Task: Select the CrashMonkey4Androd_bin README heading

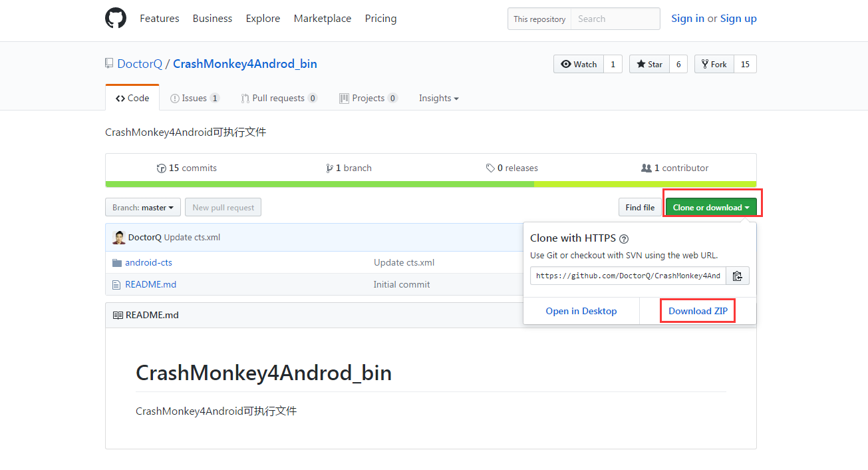Action: click(x=263, y=373)
